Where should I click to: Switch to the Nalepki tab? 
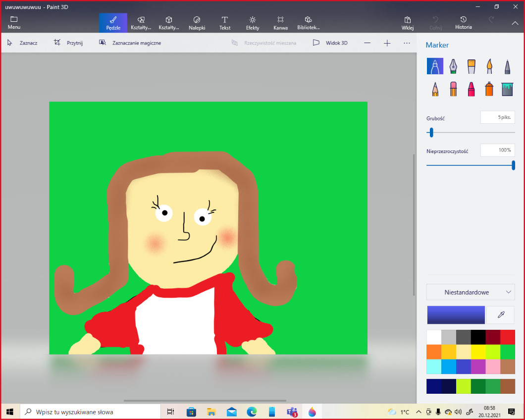[197, 23]
